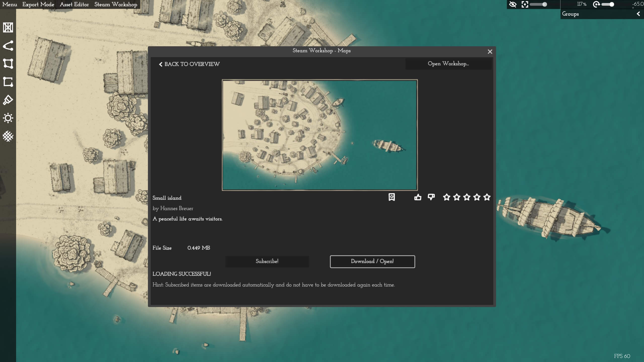Give the map a thumbs up

[x=418, y=197]
